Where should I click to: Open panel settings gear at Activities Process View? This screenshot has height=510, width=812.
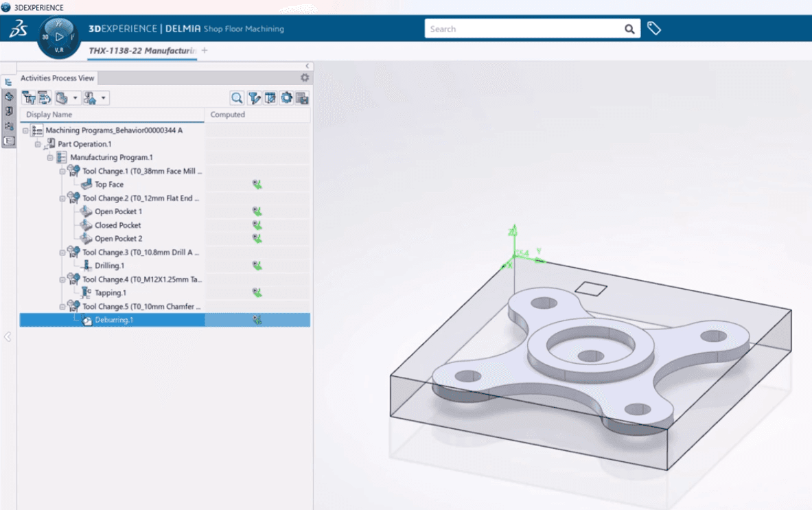(305, 78)
